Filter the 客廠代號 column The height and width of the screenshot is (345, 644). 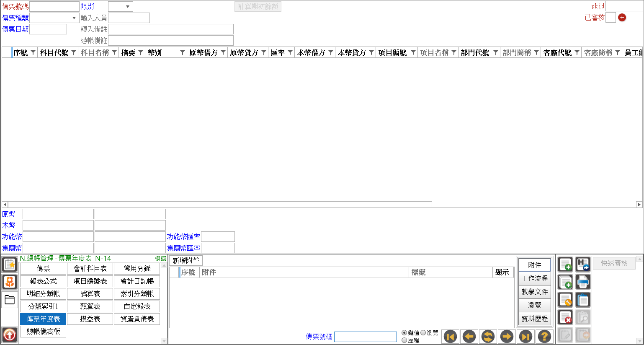pos(577,52)
